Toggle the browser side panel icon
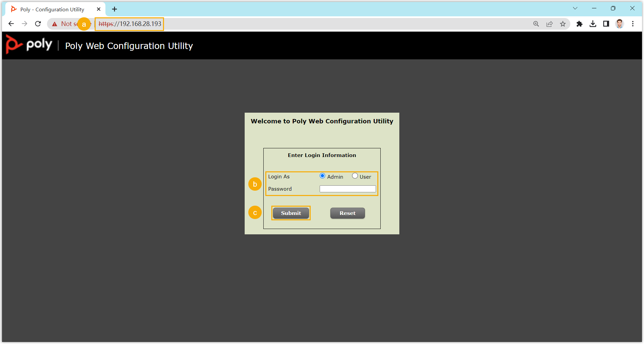Viewport: 644px width, 344px height. [606, 24]
